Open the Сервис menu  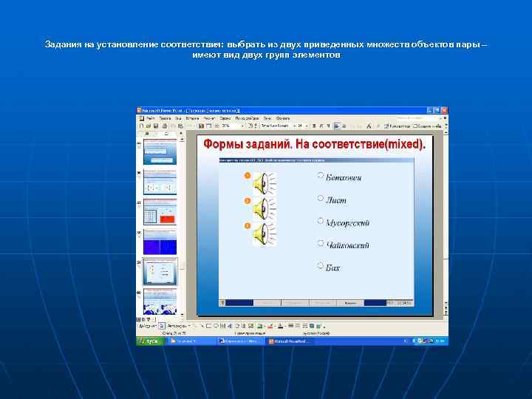[x=225, y=118]
